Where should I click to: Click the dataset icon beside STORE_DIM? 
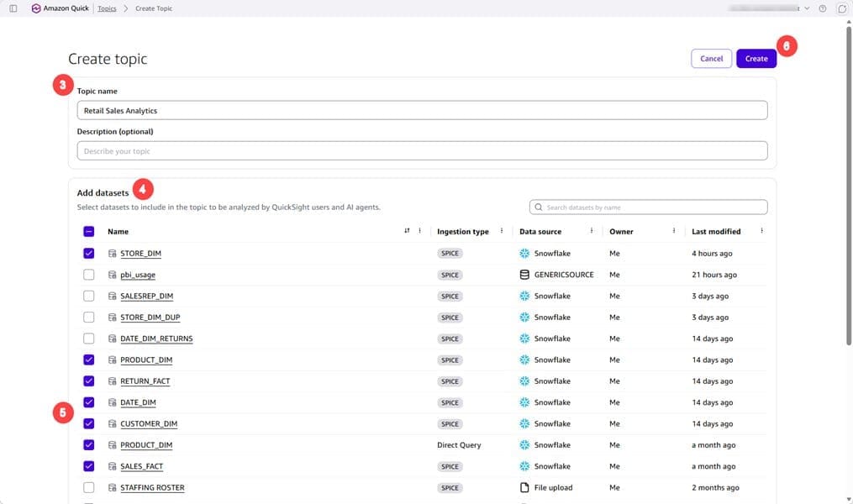coord(112,254)
